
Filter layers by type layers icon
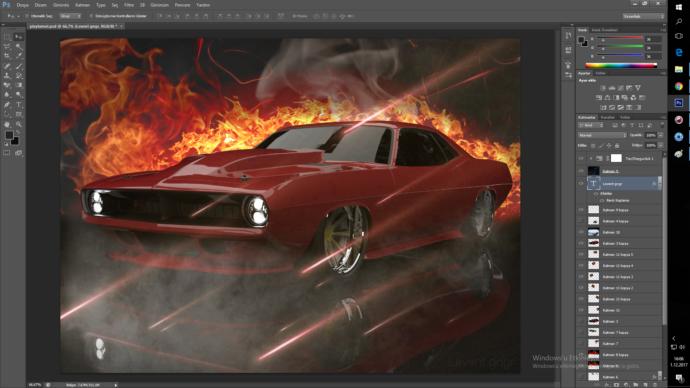(x=632, y=125)
